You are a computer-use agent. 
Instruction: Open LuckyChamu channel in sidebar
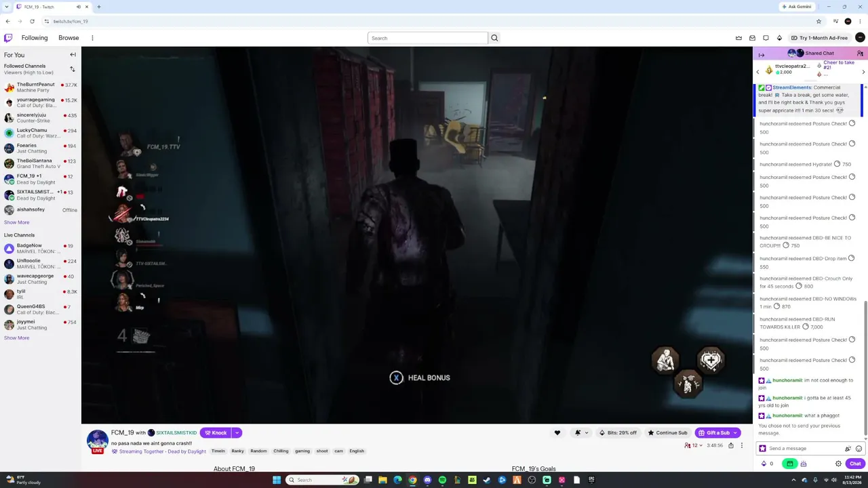[41, 134]
